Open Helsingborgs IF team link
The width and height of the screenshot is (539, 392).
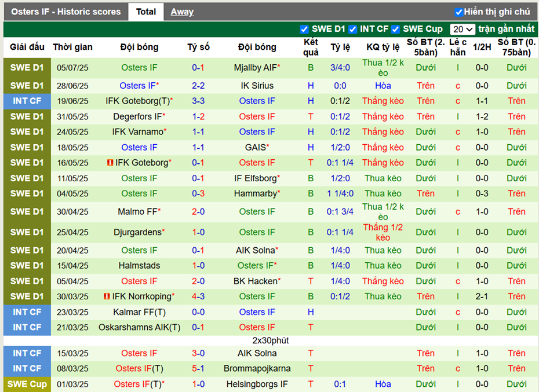pyautogui.click(x=257, y=384)
